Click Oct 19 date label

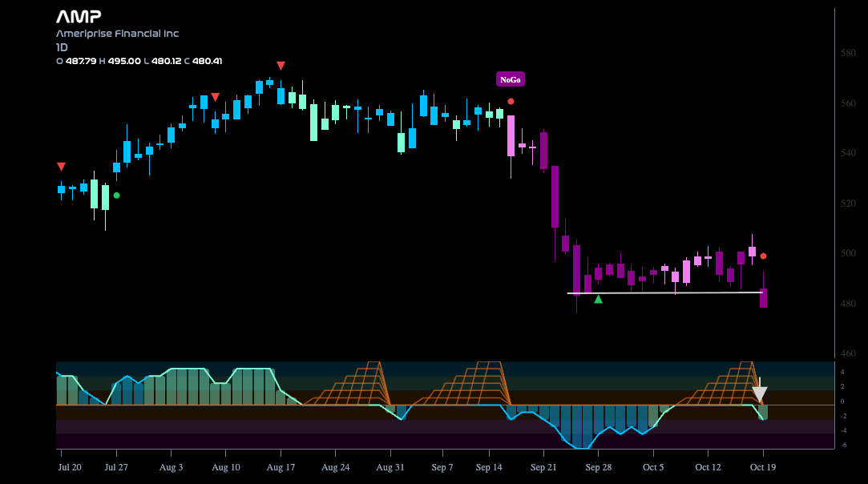pyautogui.click(x=763, y=467)
